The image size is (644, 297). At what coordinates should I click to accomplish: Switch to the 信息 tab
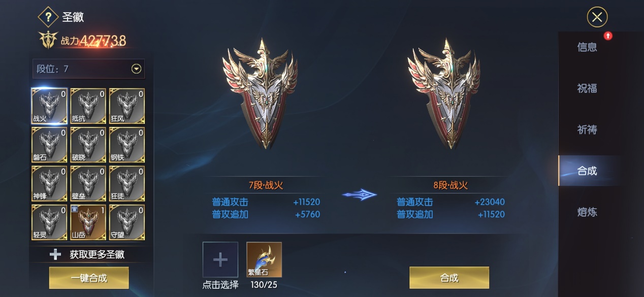pyautogui.click(x=587, y=47)
